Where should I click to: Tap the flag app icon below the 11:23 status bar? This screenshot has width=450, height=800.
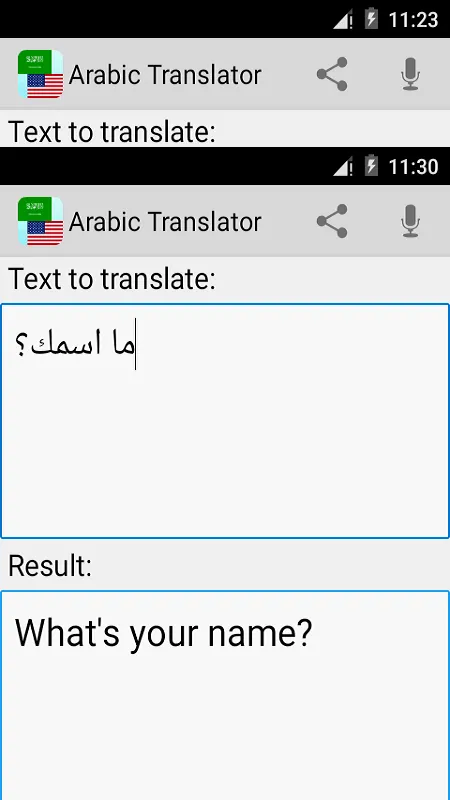40,74
